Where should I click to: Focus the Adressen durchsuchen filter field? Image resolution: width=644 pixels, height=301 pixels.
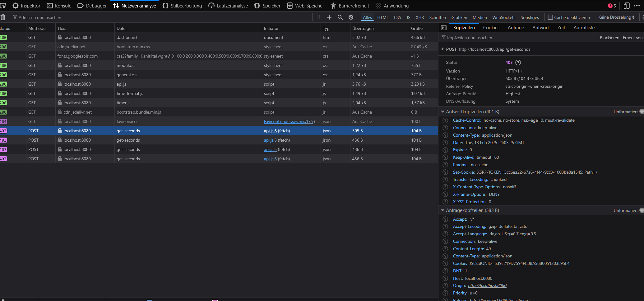pos(162,17)
